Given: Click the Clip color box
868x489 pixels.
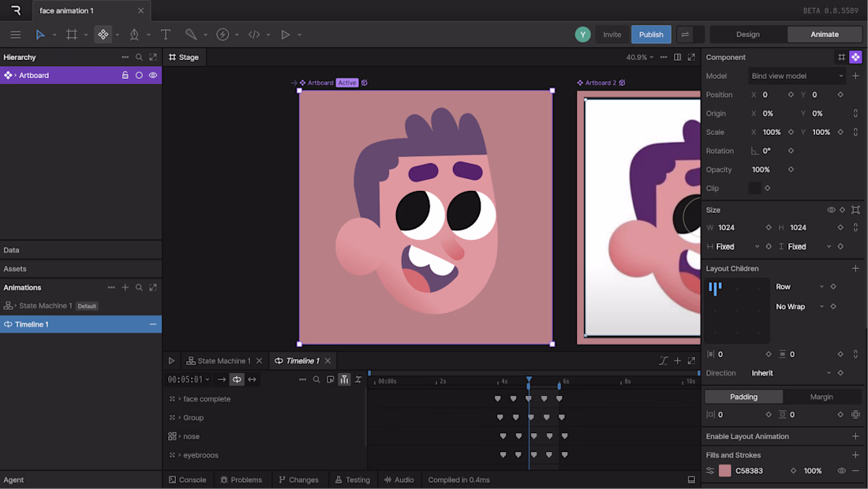Looking at the screenshot, I should click(754, 188).
